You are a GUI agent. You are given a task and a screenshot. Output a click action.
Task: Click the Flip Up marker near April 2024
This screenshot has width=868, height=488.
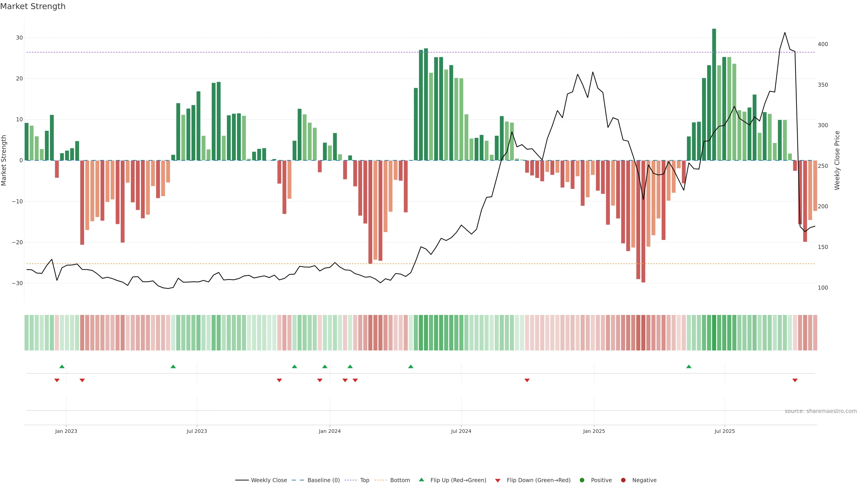click(411, 366)
